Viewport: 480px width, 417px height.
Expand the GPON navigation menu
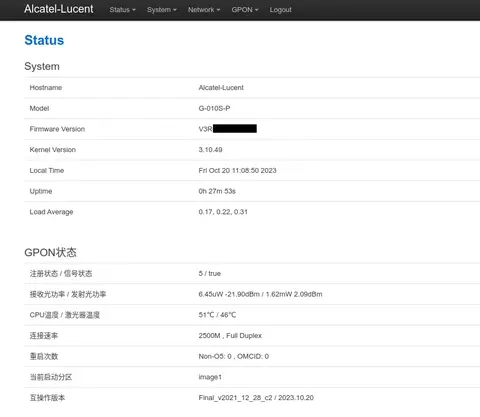245,10
